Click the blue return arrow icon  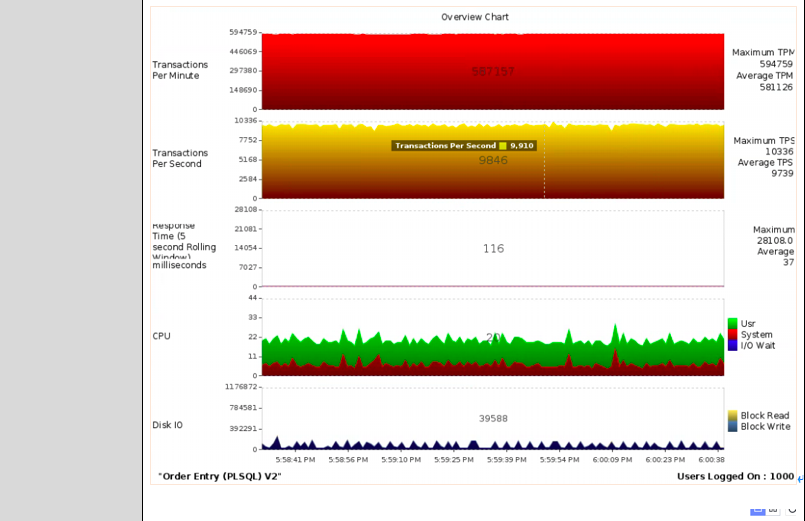pos(800,479)
